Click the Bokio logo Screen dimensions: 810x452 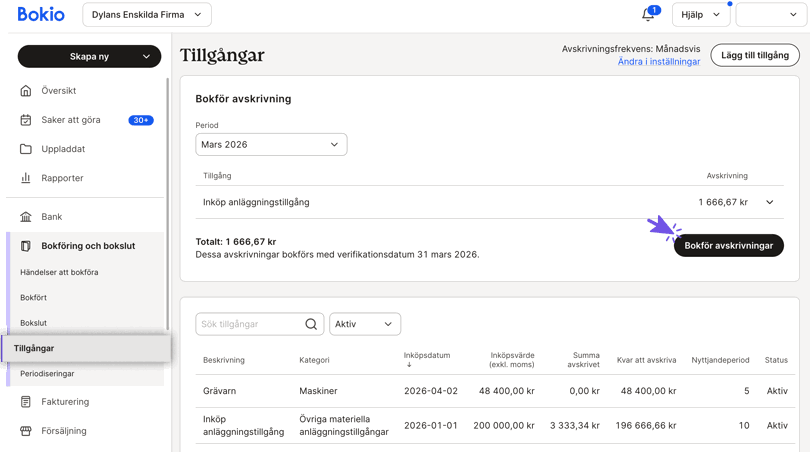pyautogui.click(x=41, y=15)
